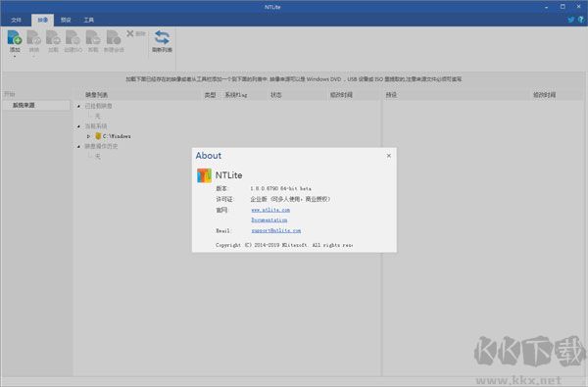The height and width of the screenshot is (387, 588).
Task: Click the license (许可证) value text
Action: pyautogui.click(x=290, y=199)
